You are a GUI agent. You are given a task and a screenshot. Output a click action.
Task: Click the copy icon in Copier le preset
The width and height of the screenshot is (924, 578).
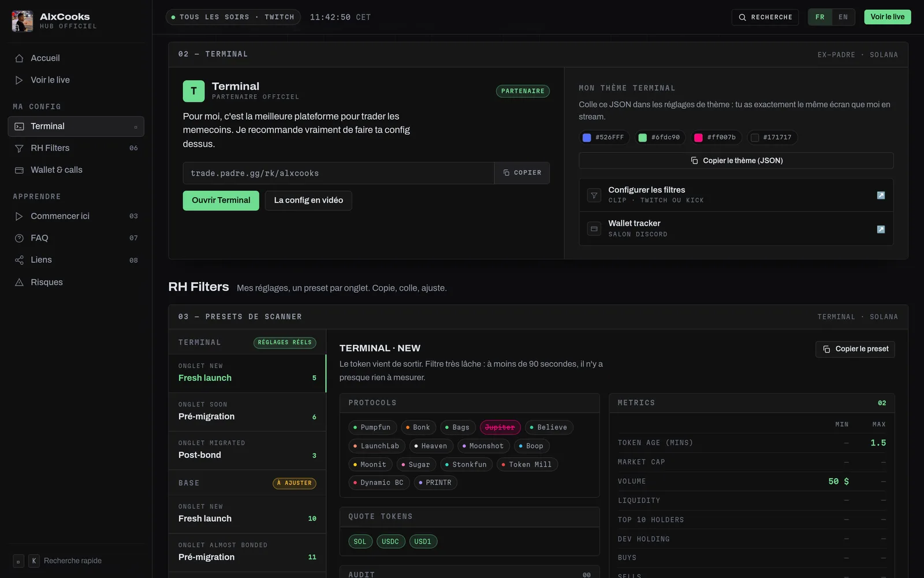click(x=826, y=349)
